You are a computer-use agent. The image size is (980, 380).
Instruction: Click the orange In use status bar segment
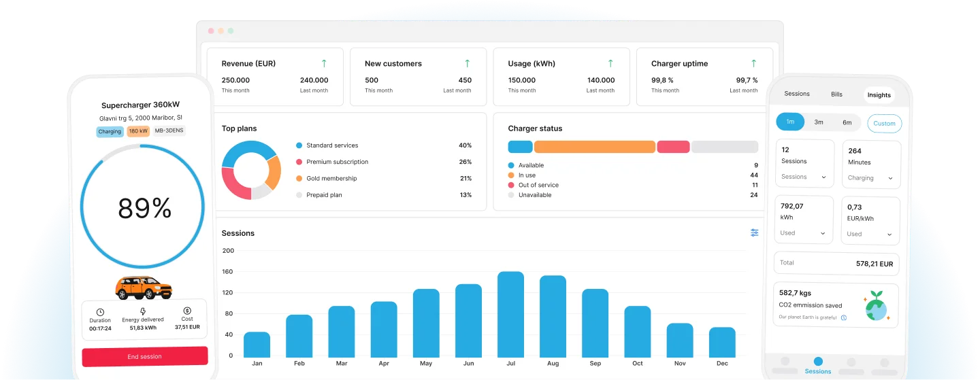coord(594,147)
